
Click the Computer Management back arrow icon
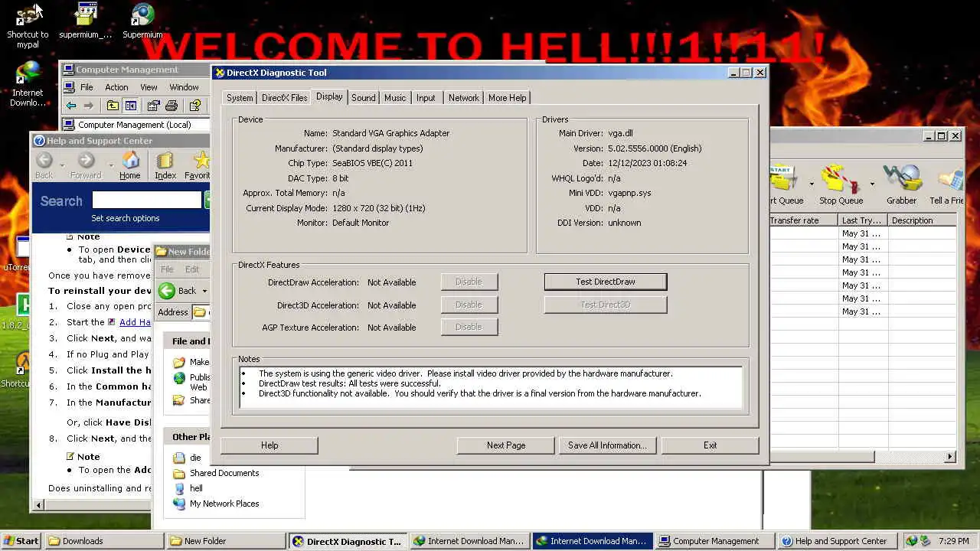(71, 106)
